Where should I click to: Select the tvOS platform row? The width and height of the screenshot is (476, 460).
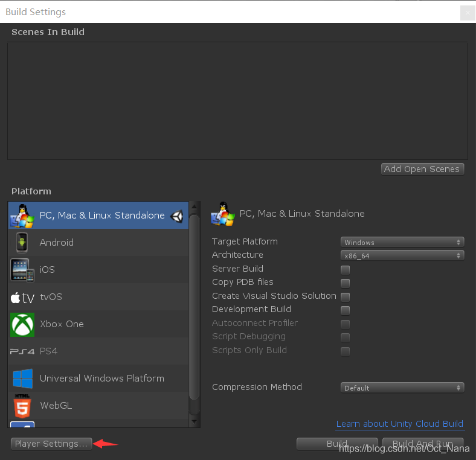(98, 296)
